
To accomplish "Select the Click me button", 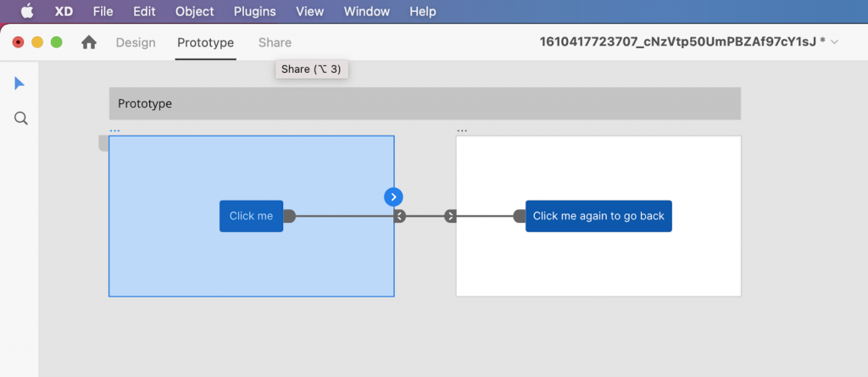I will tap(251, 216).
